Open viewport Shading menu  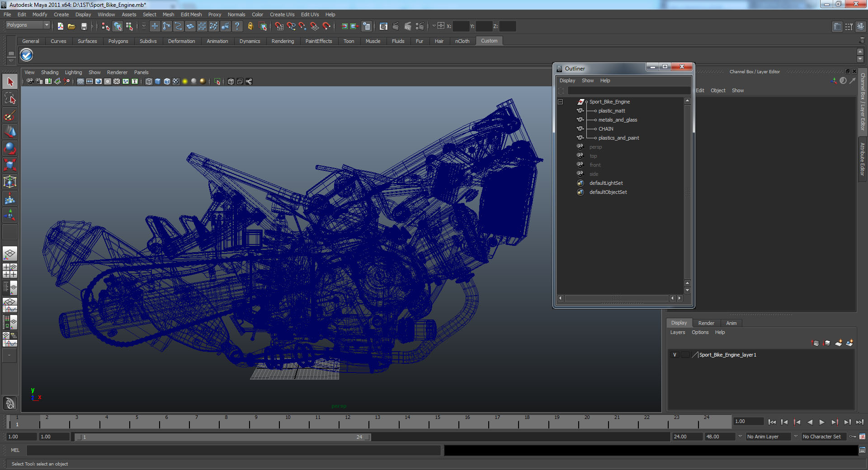pos(50,72)
